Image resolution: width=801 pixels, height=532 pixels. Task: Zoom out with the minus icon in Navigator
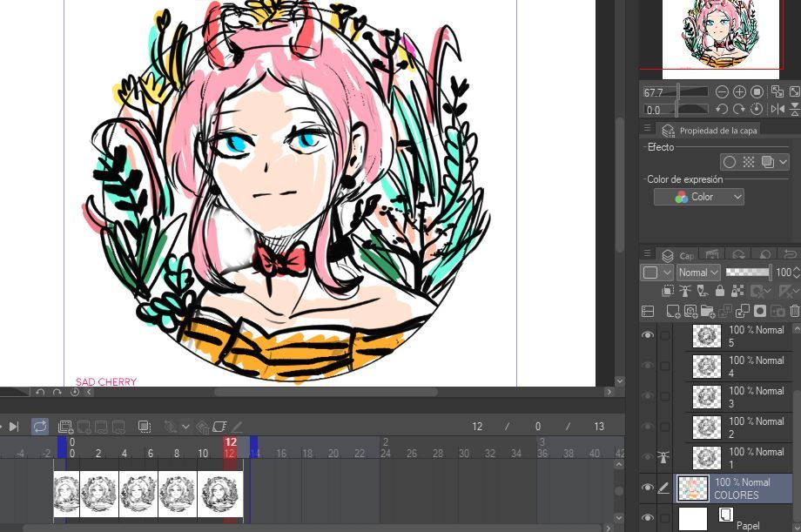pyautogui.click(x=722, y=91)
